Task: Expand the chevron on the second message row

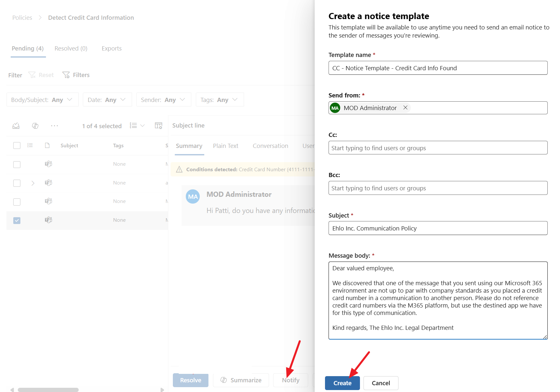Action: coord(33,183)
